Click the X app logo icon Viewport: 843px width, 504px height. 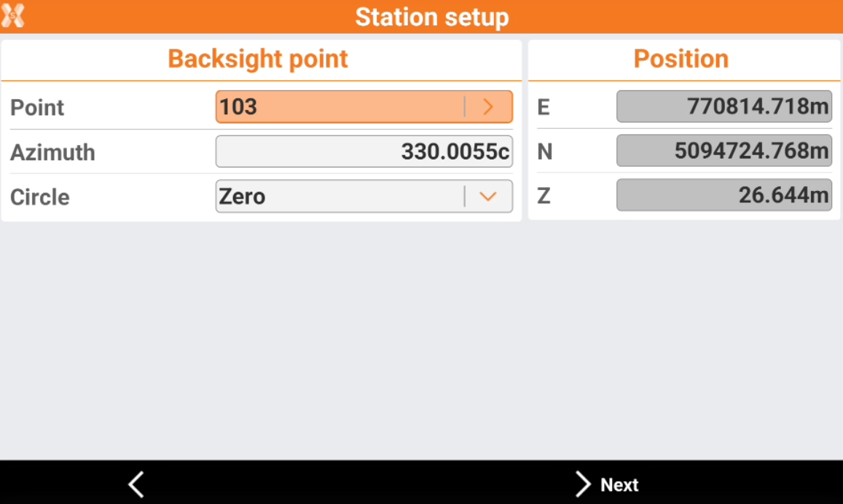(13, 16)
